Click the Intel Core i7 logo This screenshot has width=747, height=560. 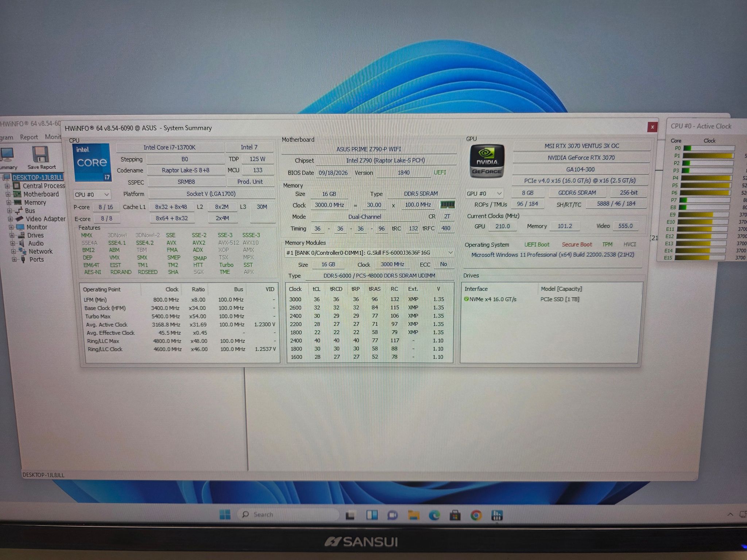pos(92,162)
